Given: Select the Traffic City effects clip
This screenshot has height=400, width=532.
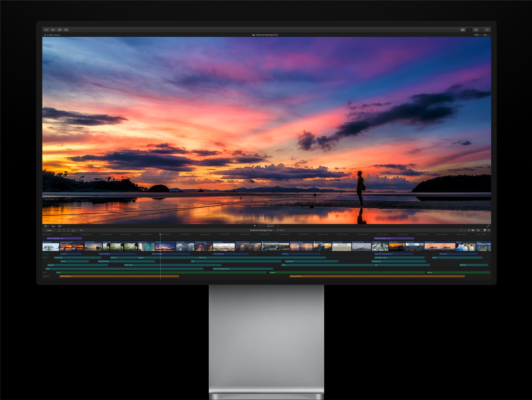Looking at the screenshot, I should pos(262,257).
